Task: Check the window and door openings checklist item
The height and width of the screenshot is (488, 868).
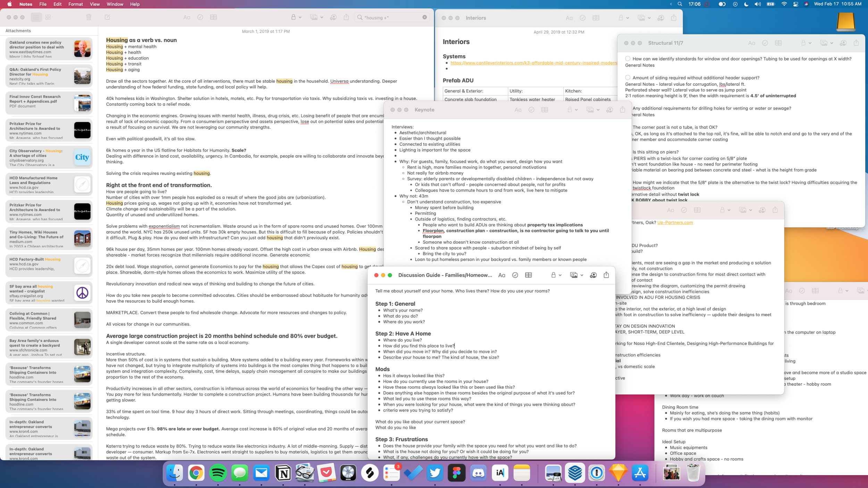Action: pos(628,59)
